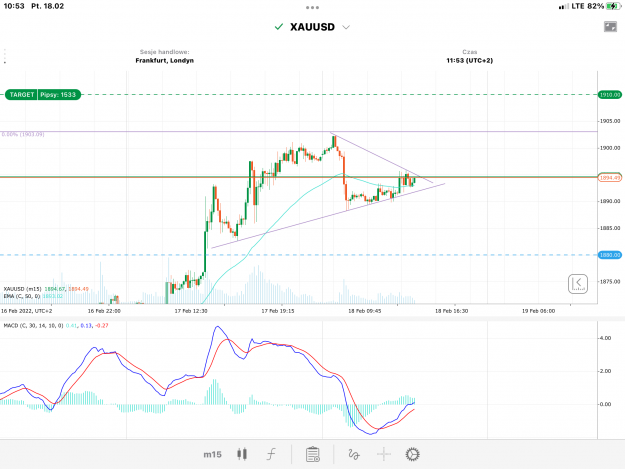Tap the 1900.00 price axis label

pyautogui.click(x=610, y=148)
